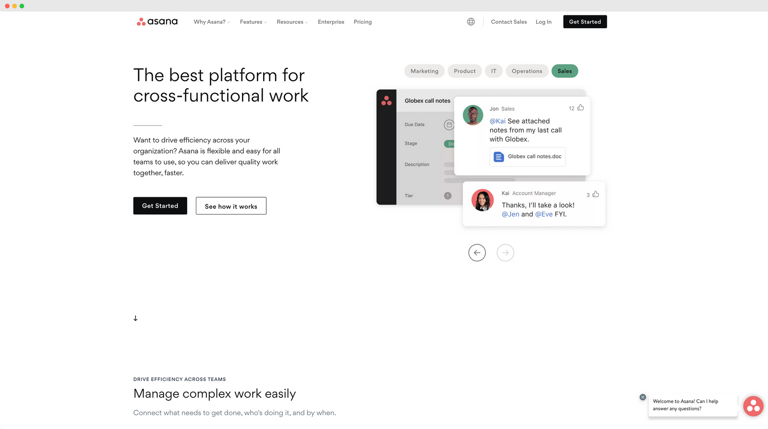Click the @Eve mention in Kai's reply
This screenshot has width=768, height=429.
pos(544,214)
